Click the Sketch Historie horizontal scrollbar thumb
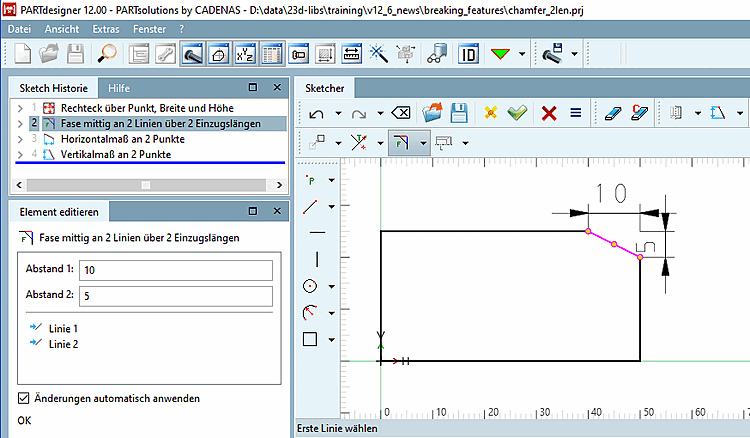 click(146, 185)
